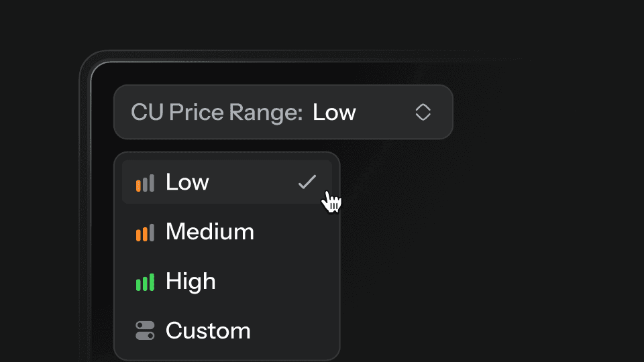Screen dimensions: 644x362
Task: Click the selected value "Low" in the dropdown header
Action: point(334,112)
